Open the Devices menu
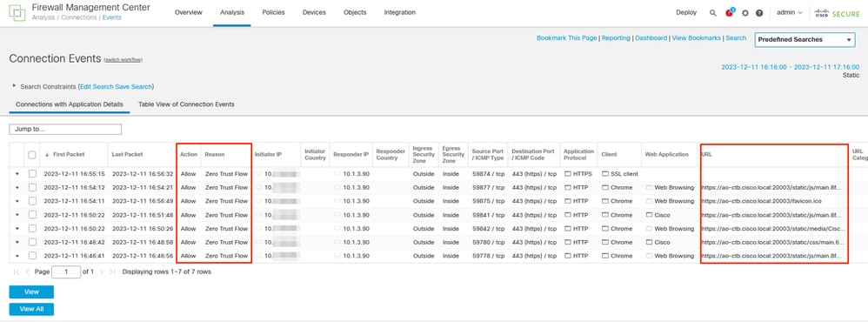 coord(314,12)
